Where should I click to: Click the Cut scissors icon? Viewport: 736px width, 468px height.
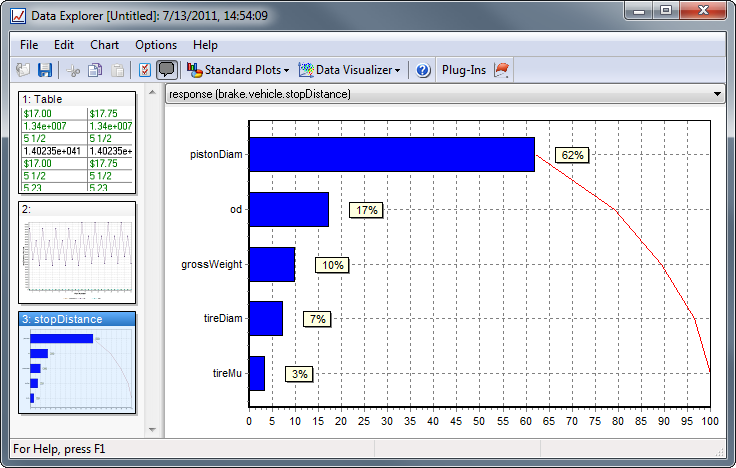click(73, 70)
